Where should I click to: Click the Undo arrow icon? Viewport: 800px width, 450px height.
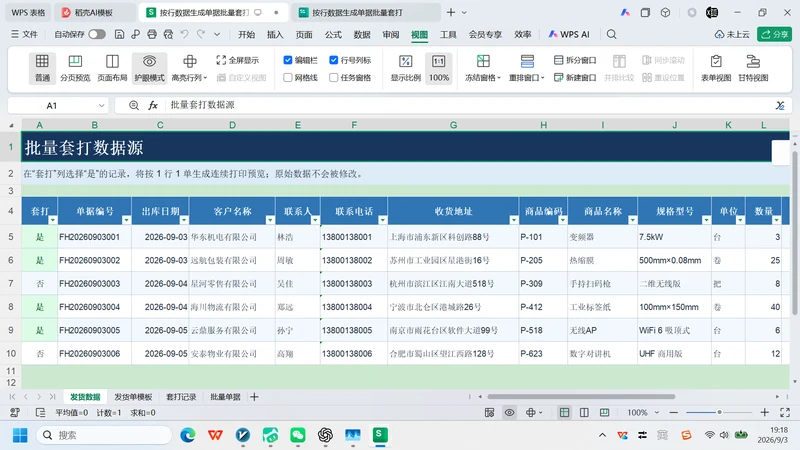pos(185,34)
